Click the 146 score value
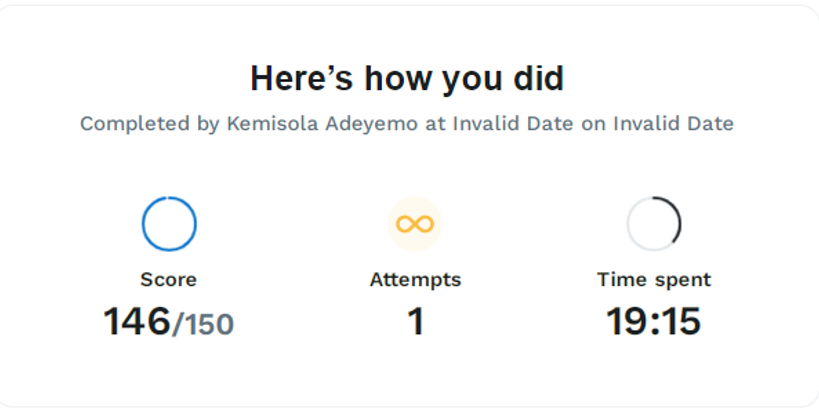 tap(137, 322)
